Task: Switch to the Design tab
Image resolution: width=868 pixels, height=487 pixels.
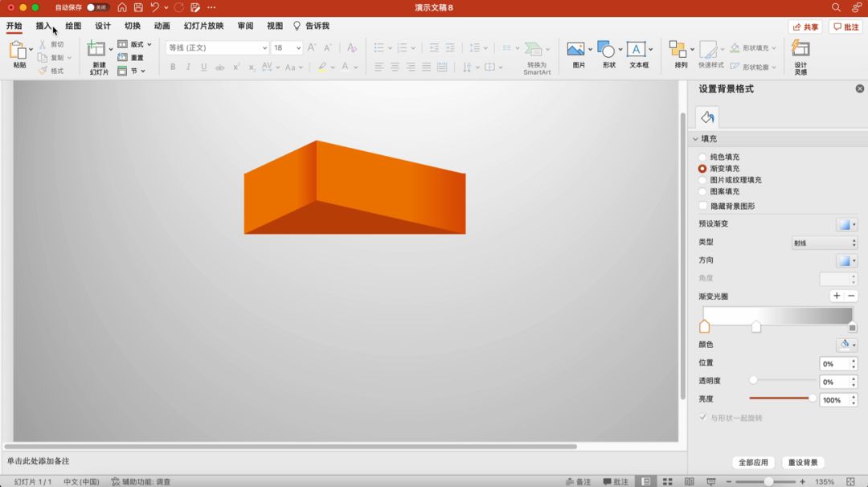Action: click(102, 26)
